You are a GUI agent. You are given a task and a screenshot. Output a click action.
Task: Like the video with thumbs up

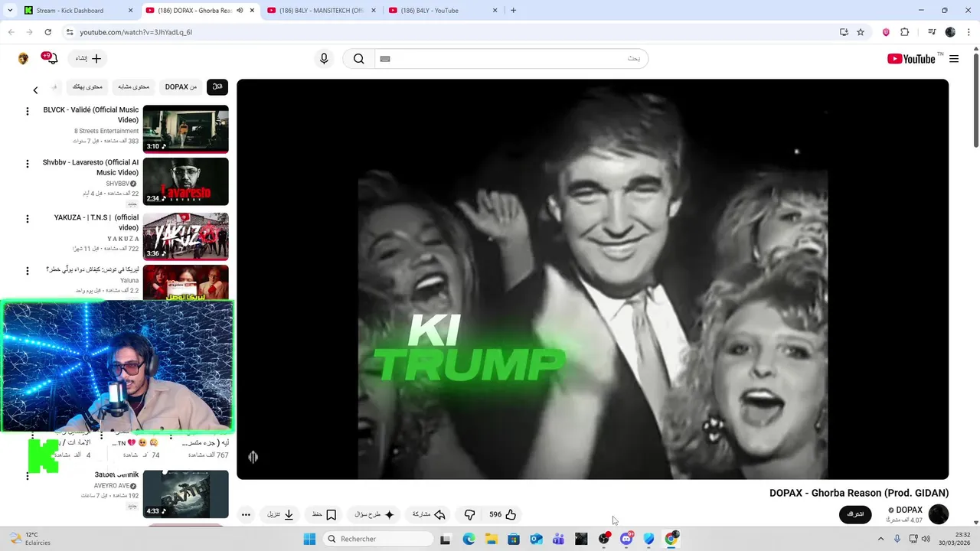[503, 515]
